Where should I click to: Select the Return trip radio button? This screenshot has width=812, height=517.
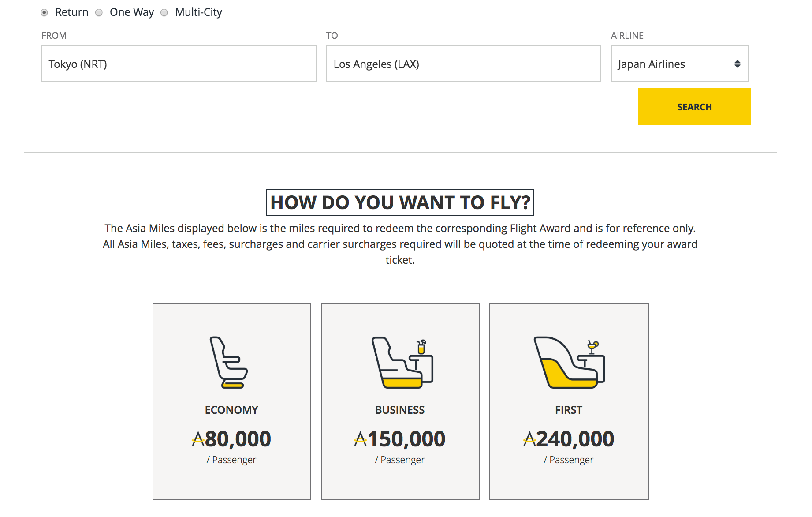tap(44, 12)
